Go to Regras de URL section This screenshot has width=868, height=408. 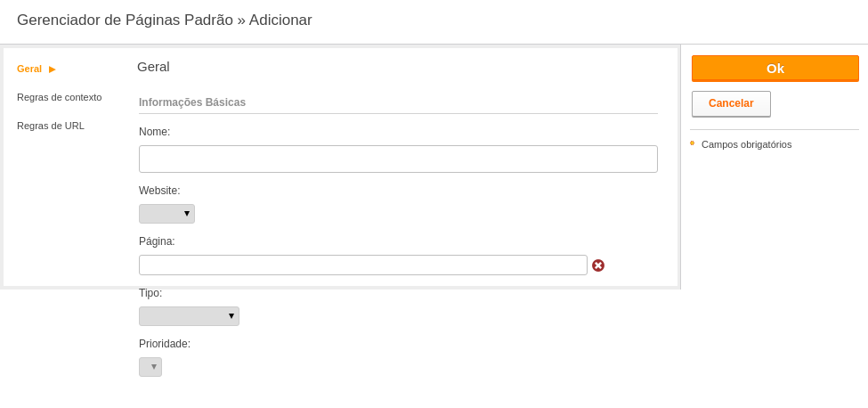pos(51,126)
